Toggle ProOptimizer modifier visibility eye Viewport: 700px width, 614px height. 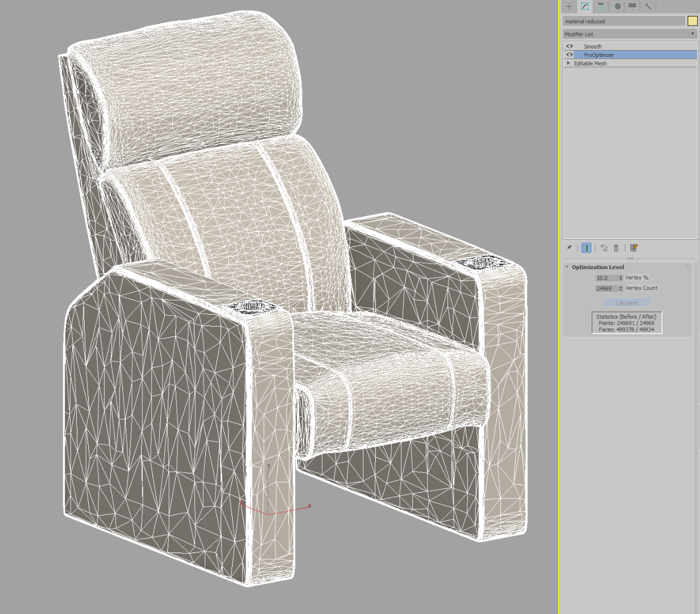[569, 55]
